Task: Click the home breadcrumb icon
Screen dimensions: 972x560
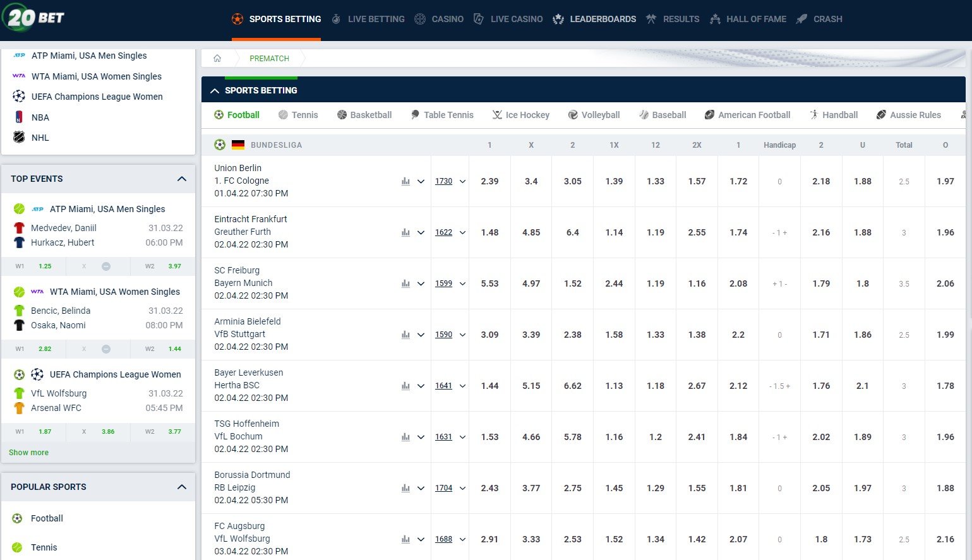Action: click(x=217, y=58)
